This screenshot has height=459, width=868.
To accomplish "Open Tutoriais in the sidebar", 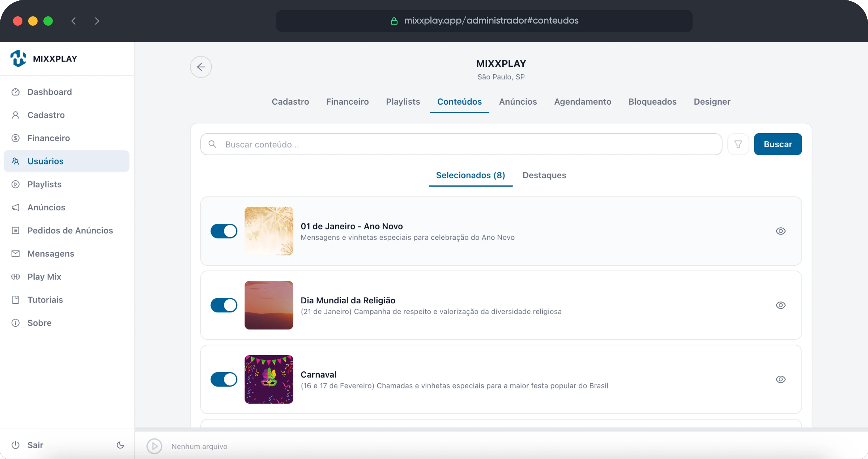I will [x=67, y=300].
